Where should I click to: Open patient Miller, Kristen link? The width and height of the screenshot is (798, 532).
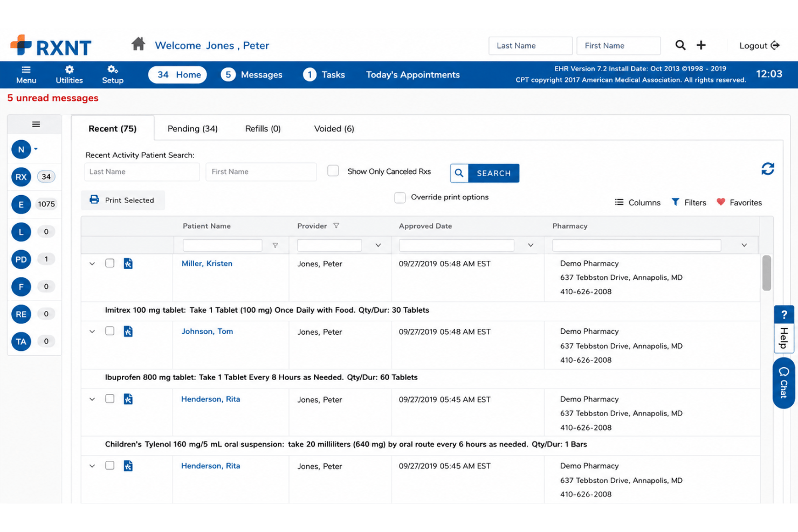pyautogui.click(x=207, y=264)
